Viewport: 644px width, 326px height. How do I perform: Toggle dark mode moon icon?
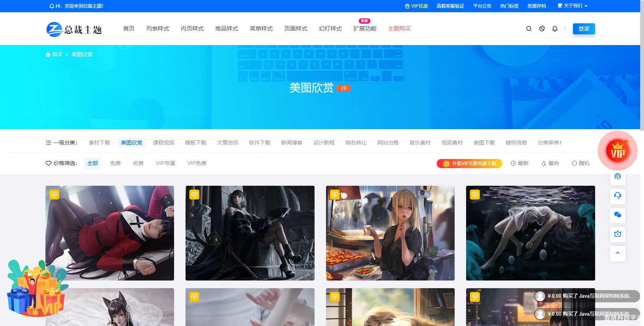pyautogui.click(x=542, y=29)
